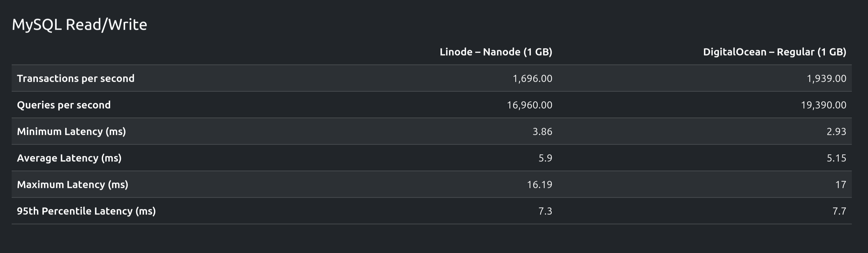
Task: Click the Queries per second row label
Action: 64,105
